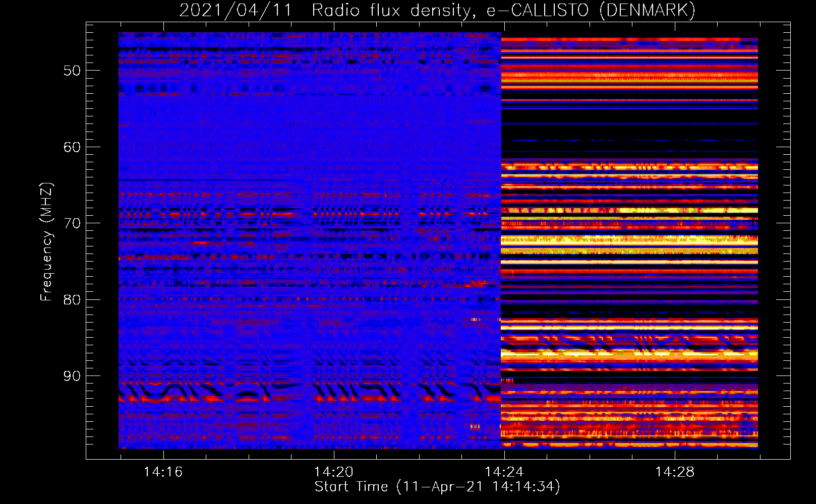This screenshot has width=816, height=504.
Task: Click the 70 frequency tick label
Action: 72,223
